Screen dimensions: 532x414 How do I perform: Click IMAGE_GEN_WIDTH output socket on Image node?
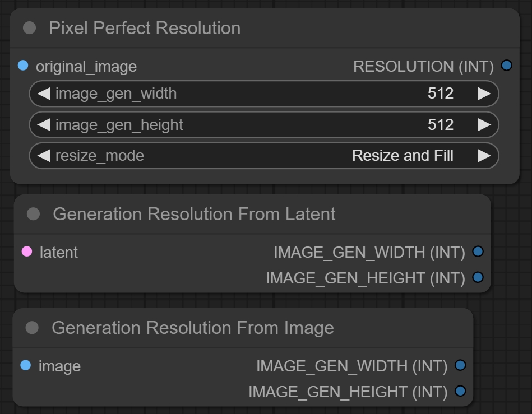[460, 365]
